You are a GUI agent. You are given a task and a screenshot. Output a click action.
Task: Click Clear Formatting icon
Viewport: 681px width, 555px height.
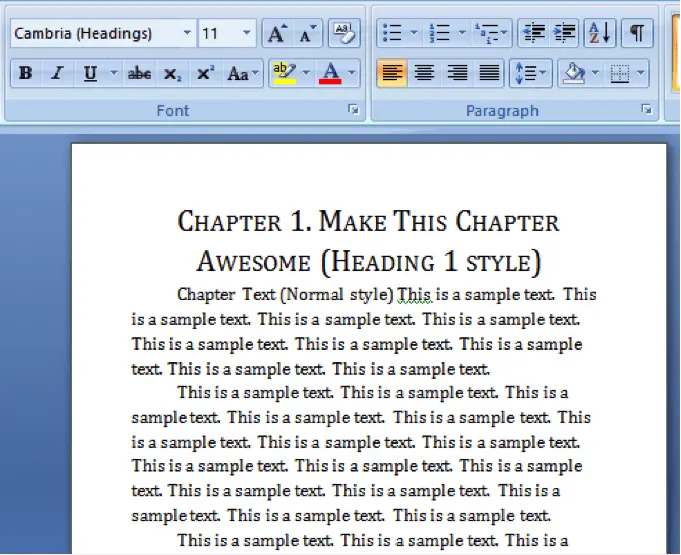coord(344,33)
